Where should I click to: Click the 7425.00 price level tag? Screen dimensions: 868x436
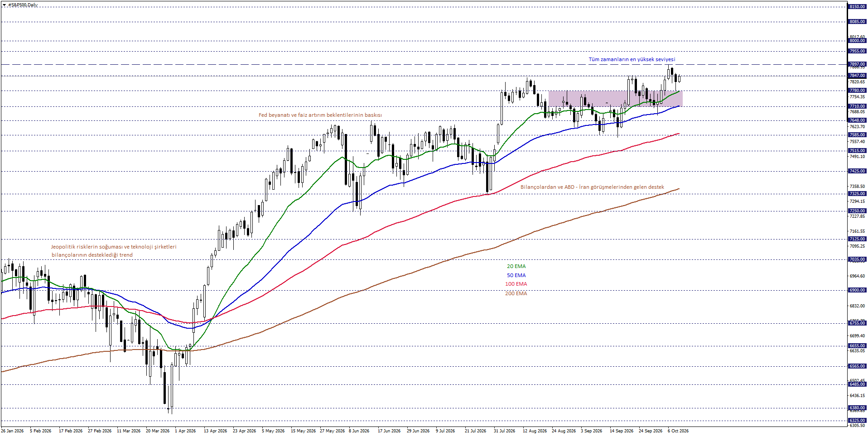pyautogui.click(x=857, y=171)
